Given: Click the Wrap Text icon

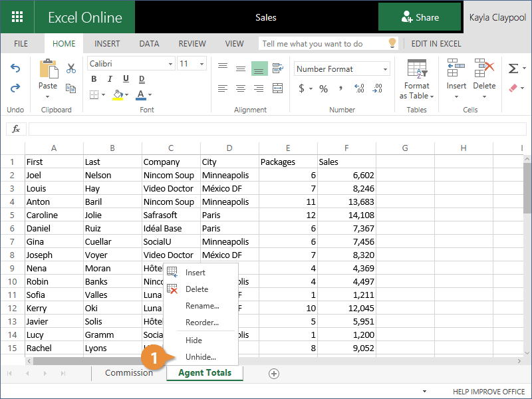Looking at the screenshot, I should point(278,68).
